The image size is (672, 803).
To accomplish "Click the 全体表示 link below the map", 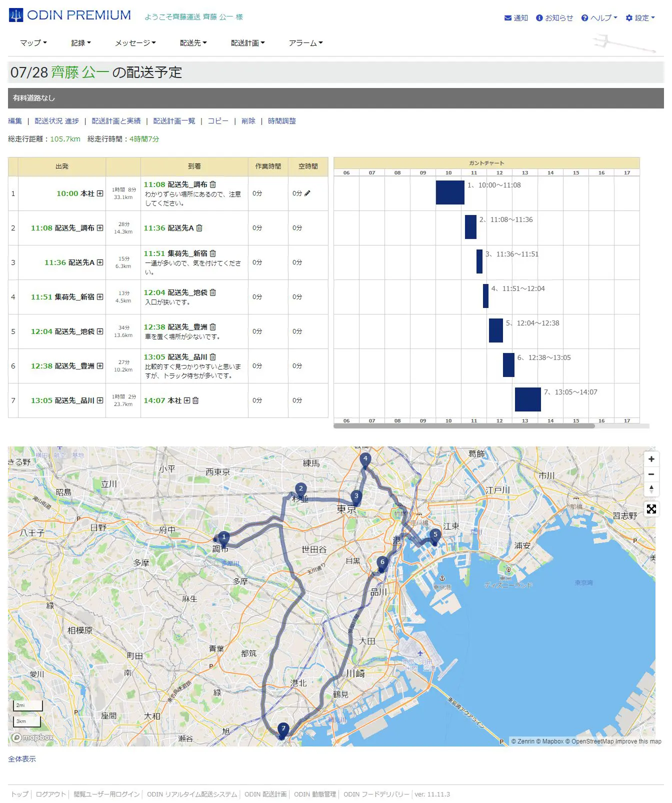I will click(x=22, y=759).
